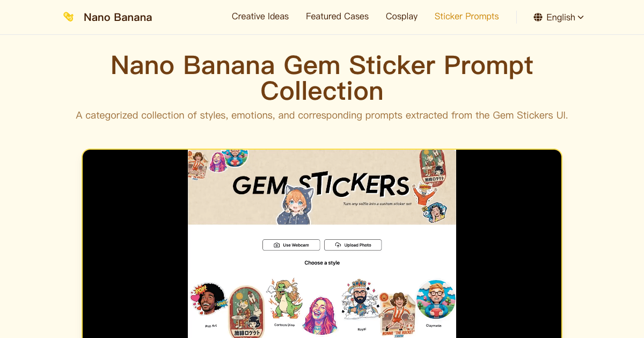Click the Gem Stickers banner image

[x=322, y=187]
